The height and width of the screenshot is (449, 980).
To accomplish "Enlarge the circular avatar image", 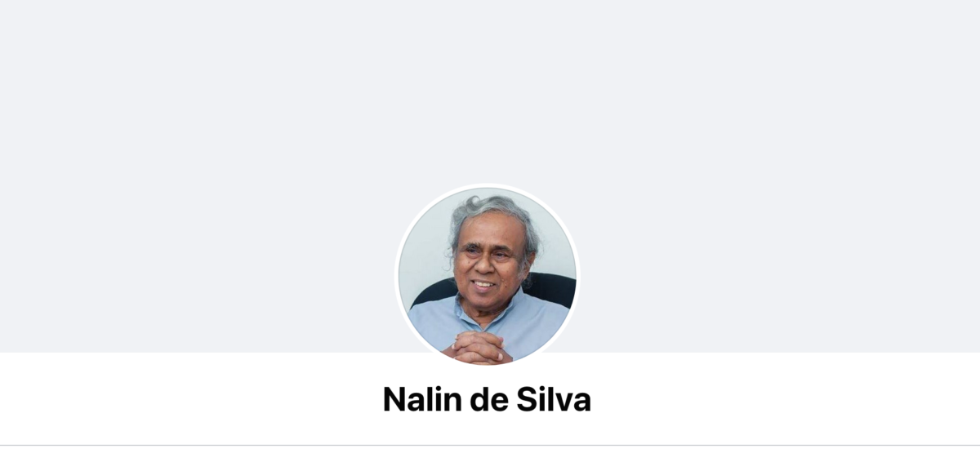I will click(x=488, y=275).
